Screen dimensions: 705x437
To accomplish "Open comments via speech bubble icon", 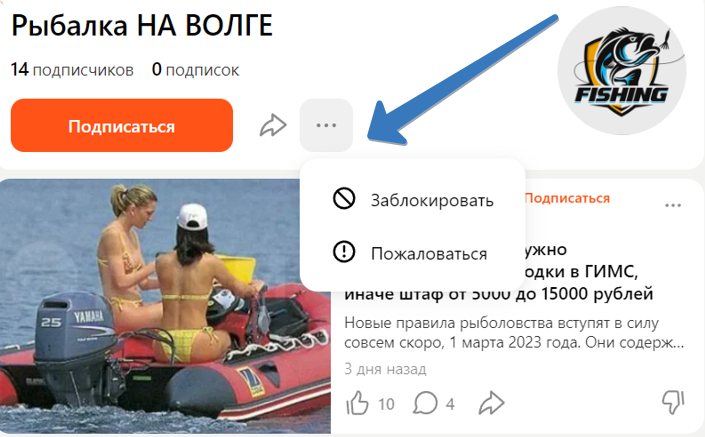I will pos(425,402).
